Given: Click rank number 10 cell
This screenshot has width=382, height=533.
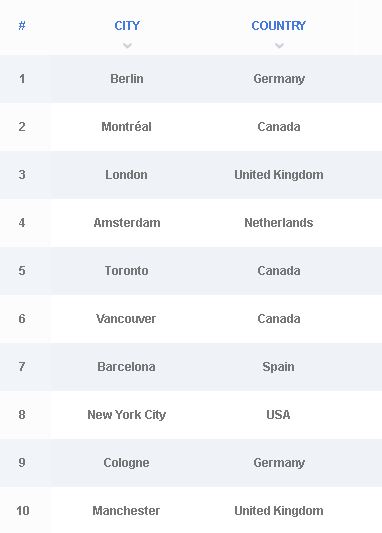Looking at the screenshot, I should tap(23, 511).
